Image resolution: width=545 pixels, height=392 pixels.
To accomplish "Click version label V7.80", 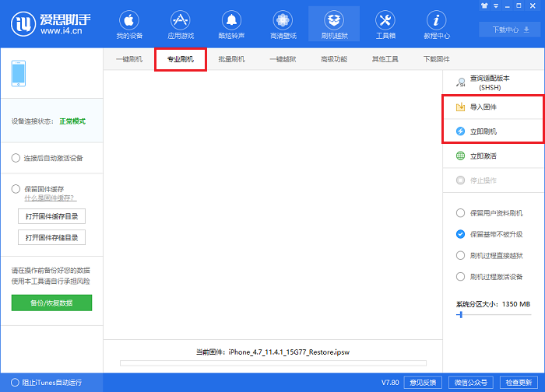I will tap(390, 383).
